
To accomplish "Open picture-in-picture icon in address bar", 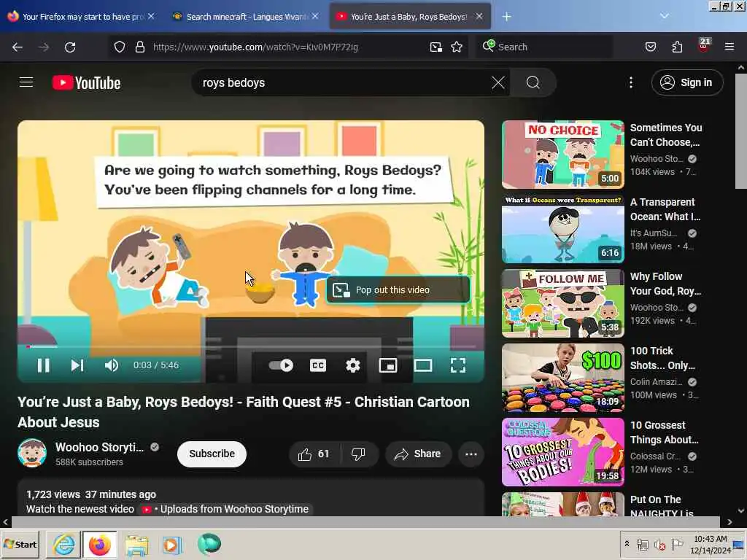I will [436, 47].
